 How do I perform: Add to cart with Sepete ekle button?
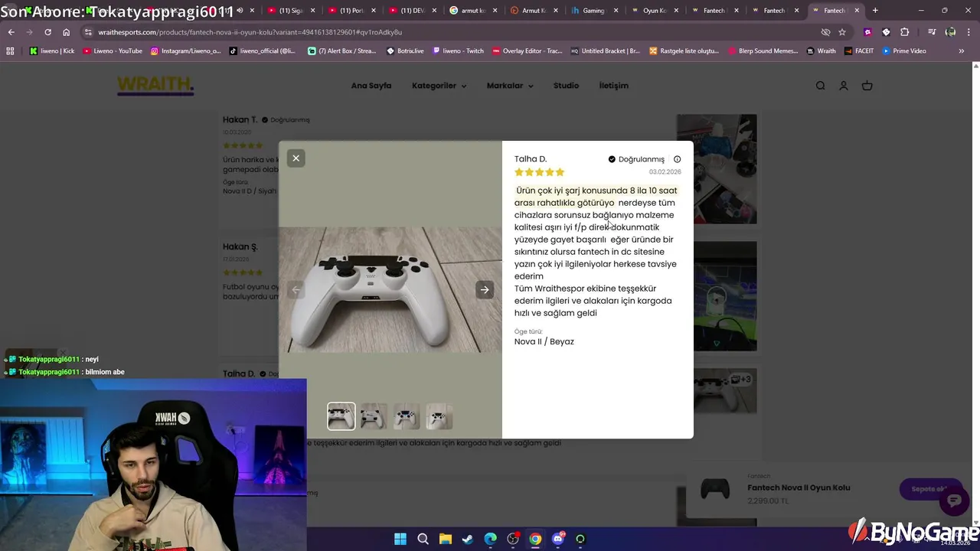(x=930, y=488)
